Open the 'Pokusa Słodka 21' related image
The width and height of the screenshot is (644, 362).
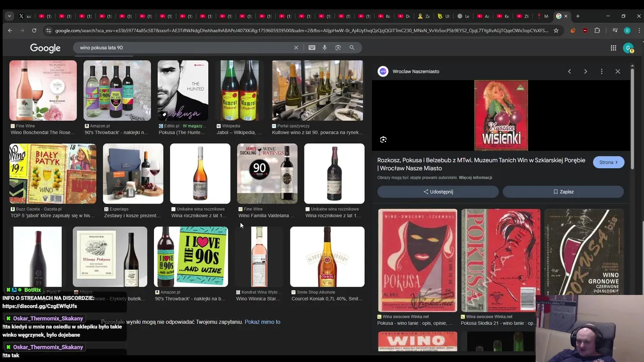501,260
